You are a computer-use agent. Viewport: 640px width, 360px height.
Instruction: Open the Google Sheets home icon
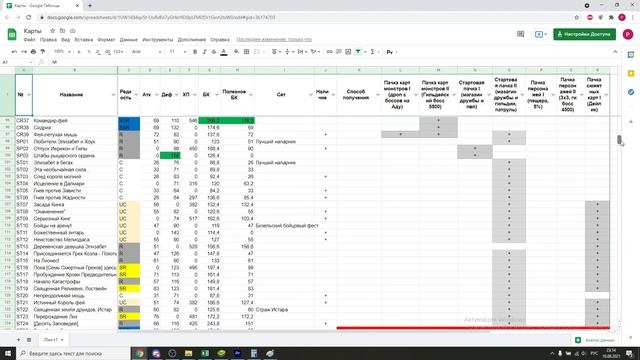pos(12,34)
